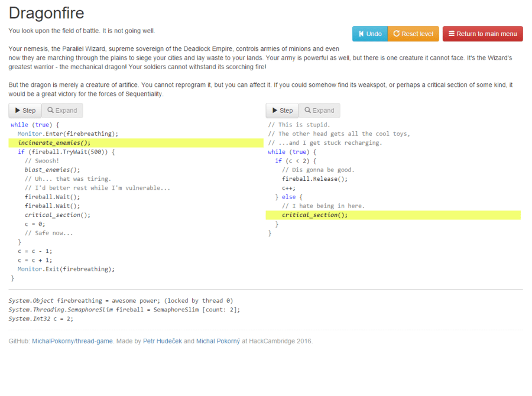
Task: Click Monitor.Exit(firebreathing); line
Action: click(x=66, y=269)
